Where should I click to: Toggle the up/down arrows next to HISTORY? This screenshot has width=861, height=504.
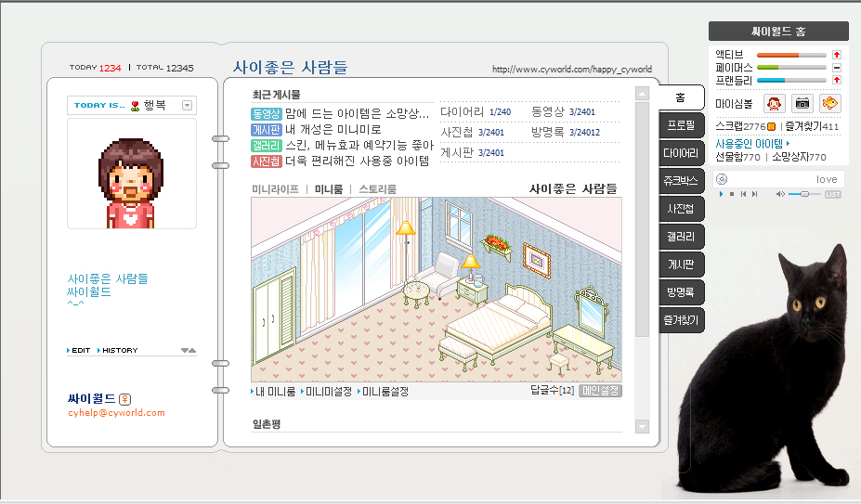click(x=189, y=350)
